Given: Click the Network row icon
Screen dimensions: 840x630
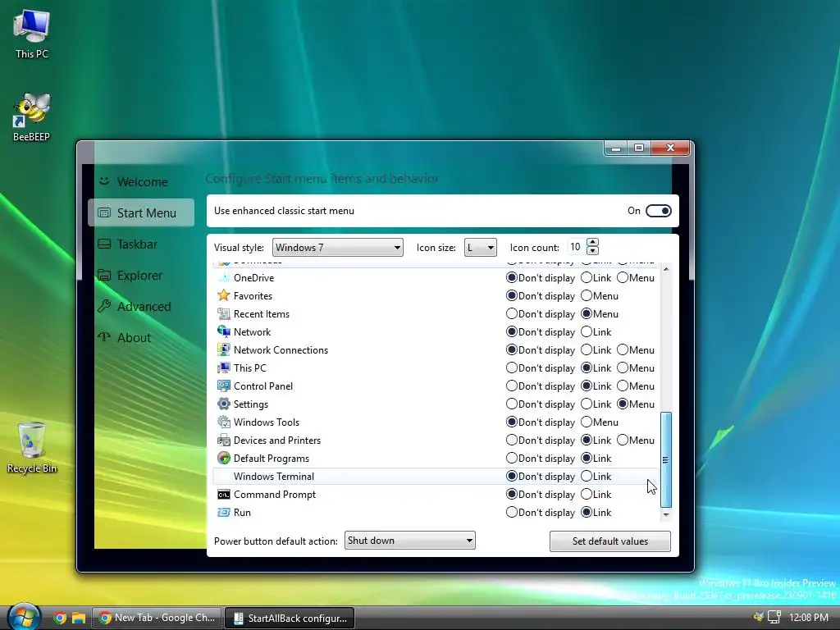Looking at the screenshot, I should [223, 331].
